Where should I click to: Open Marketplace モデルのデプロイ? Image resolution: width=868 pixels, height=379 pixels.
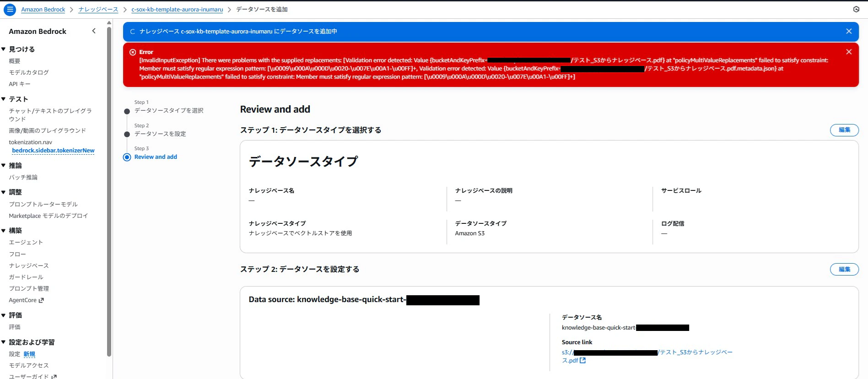click(x=49, y=216)
